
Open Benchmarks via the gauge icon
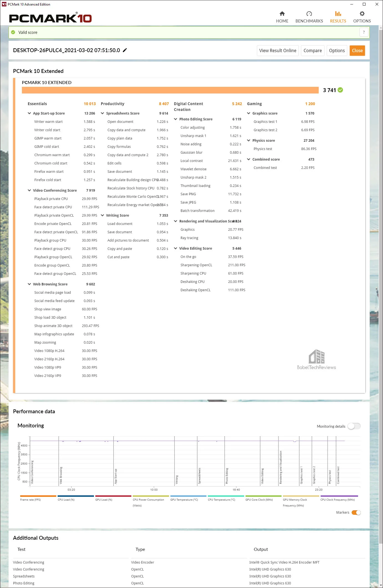point(309,14)
